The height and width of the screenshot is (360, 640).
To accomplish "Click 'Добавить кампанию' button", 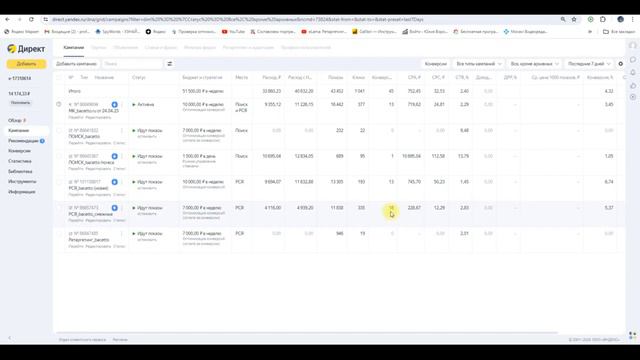I will (76, 64).
